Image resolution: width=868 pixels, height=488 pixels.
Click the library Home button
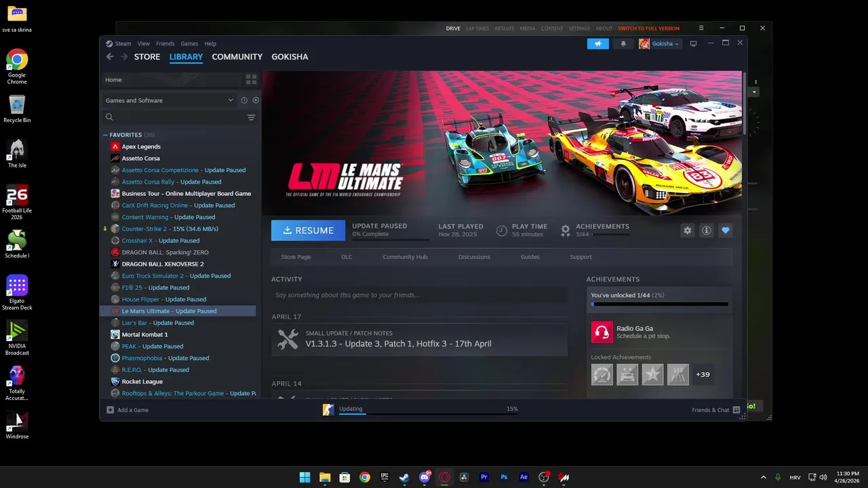pos(172,79)
